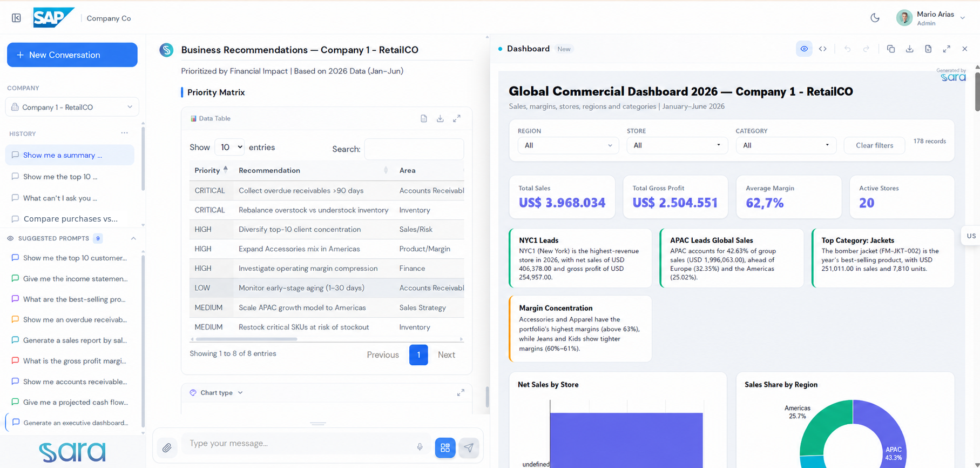
Task: Select prompt "Give me the income statement"
Action: (x=70, y=279)
